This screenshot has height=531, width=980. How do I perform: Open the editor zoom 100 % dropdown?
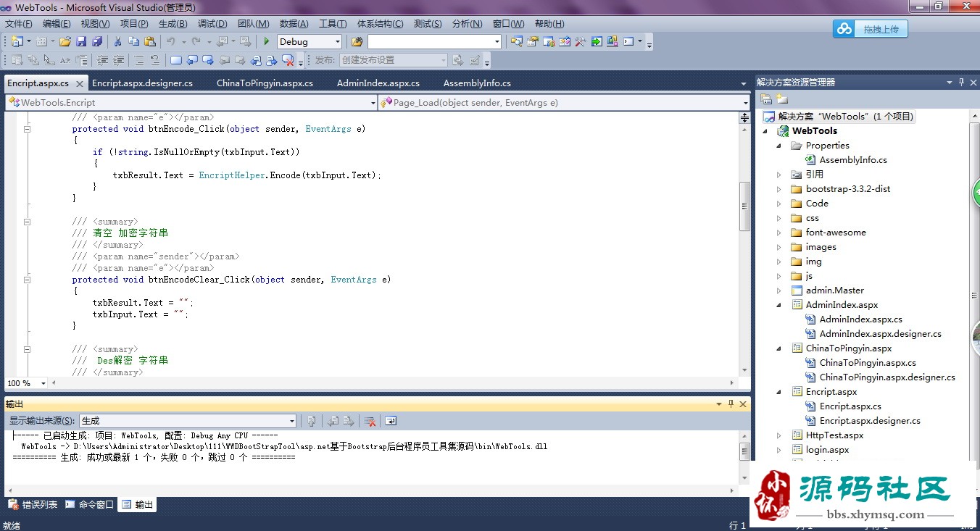click(43, 383)
